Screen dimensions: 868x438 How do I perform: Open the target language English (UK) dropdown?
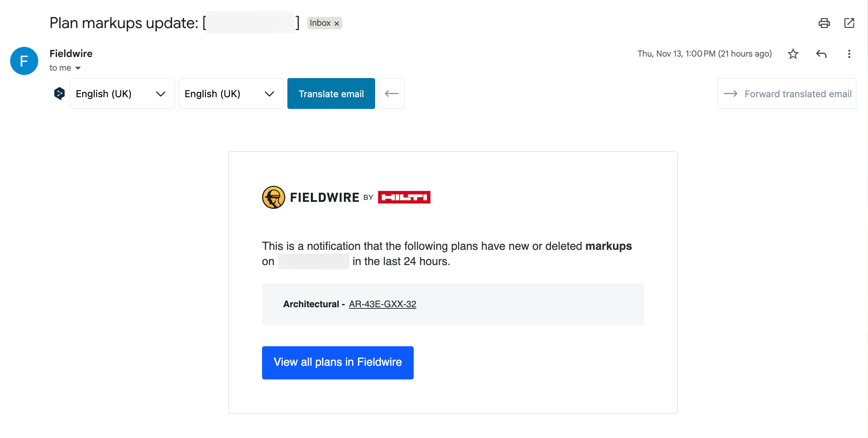point(231,94)
